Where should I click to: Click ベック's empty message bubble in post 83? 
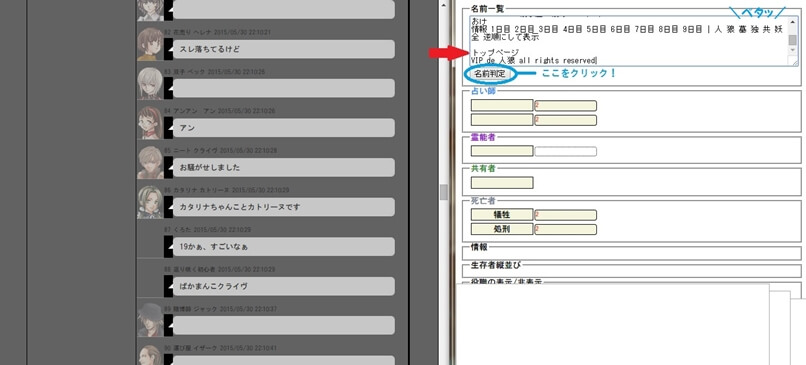(x=284, y=88)
